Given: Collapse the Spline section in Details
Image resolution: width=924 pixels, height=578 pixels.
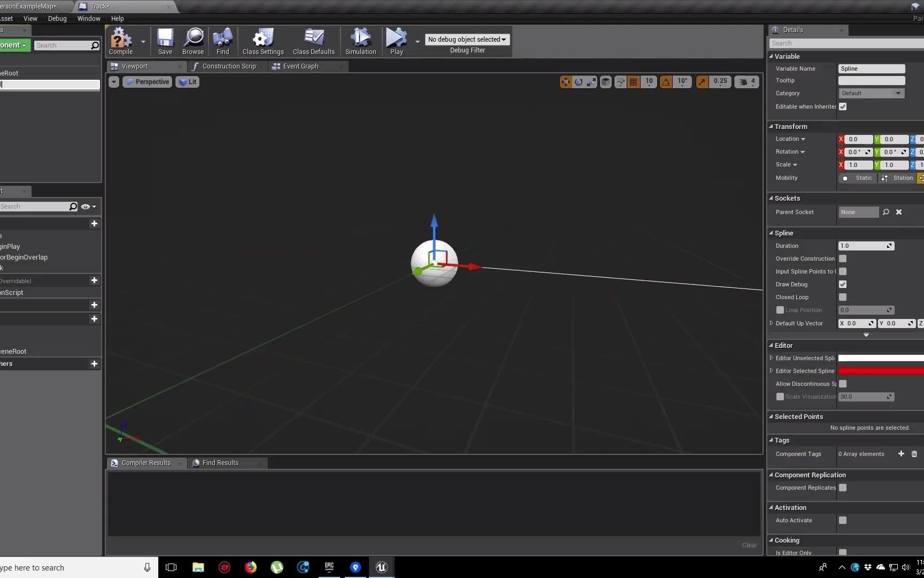Looking at the screenshot, I should [x=772, y=233].
